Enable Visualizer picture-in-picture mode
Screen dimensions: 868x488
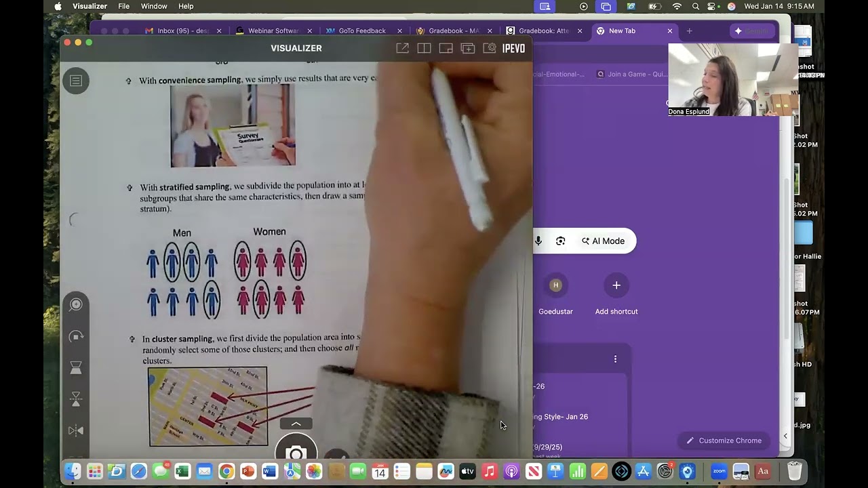click(446, 48)
